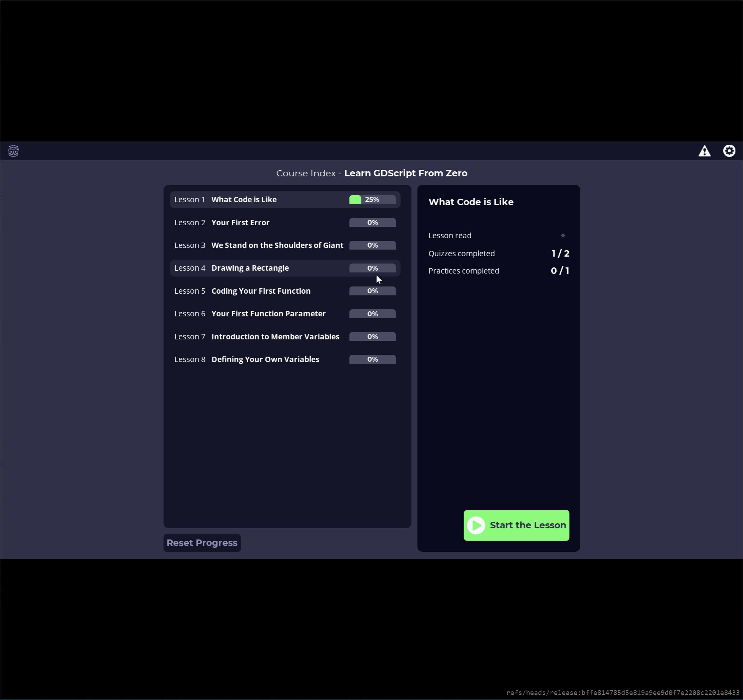Click the GDQuest graduation-cap mascot icon
Screen dimensions: 743x700
[x=13, y=151]
